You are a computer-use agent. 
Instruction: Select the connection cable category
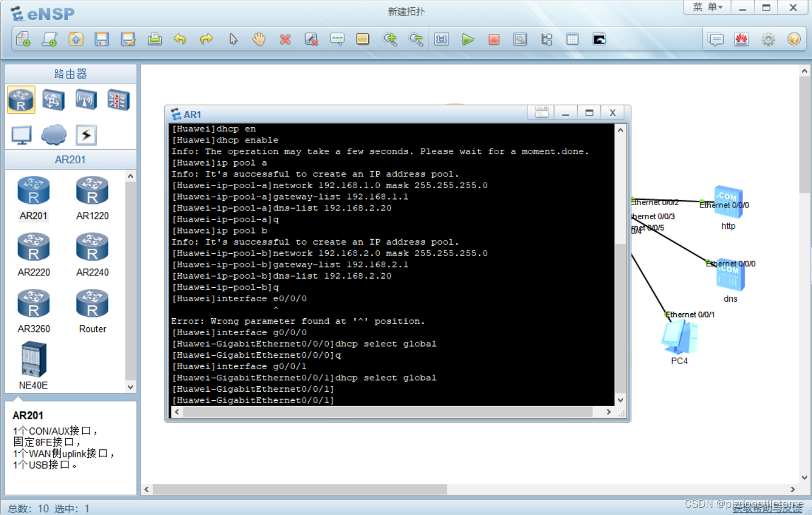pyautogui.click(x=86, y=135)
